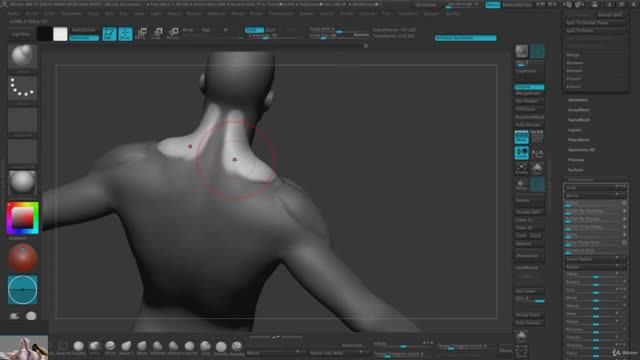This screenshot has height=360, width=640.
Task: Pick the black secondary color swatch
Action: 44,34
